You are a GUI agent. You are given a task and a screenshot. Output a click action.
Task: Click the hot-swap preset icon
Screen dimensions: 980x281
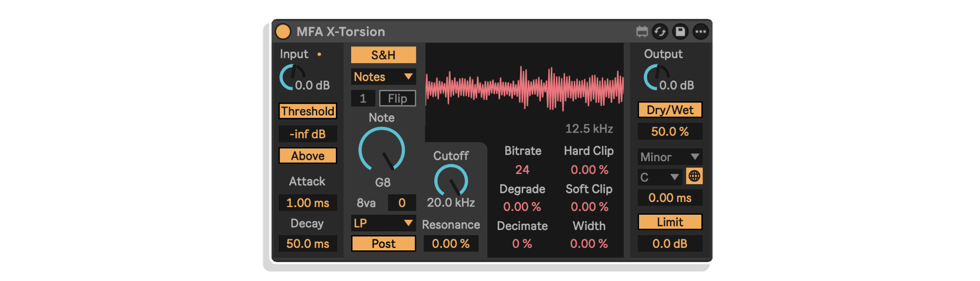pyautogui.click(x=660, y=32)
